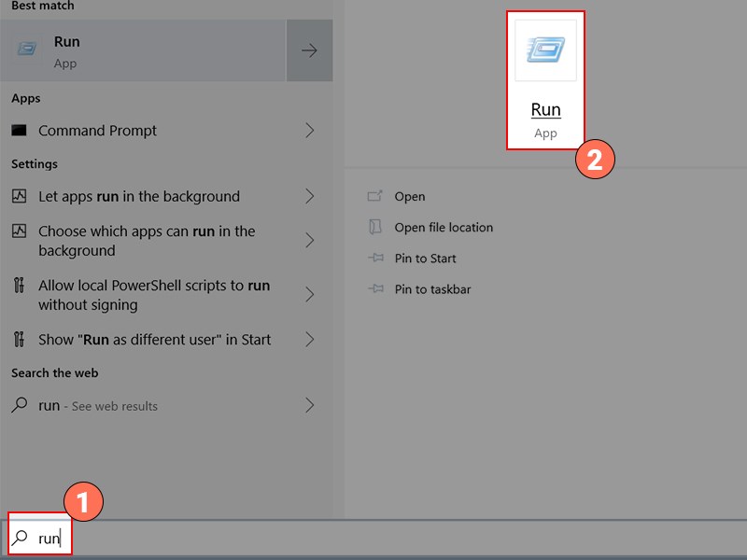747x560 pixels.
Task: Open Let apps run in the background setting
Action: 139,196
